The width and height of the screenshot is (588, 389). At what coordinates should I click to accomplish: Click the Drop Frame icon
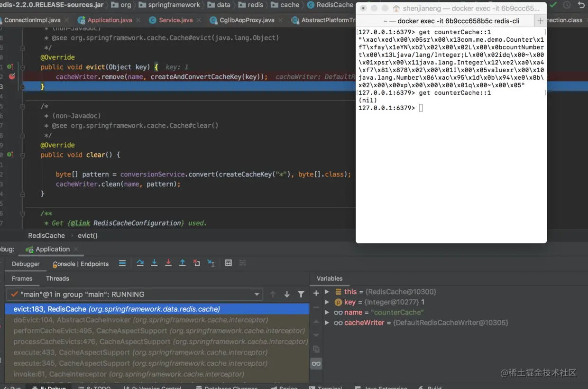[x=197, y=263]
